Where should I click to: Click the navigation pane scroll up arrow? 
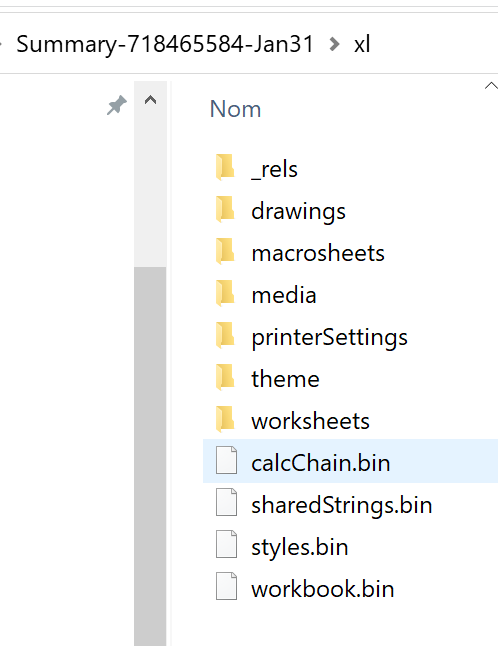[150, 100]
